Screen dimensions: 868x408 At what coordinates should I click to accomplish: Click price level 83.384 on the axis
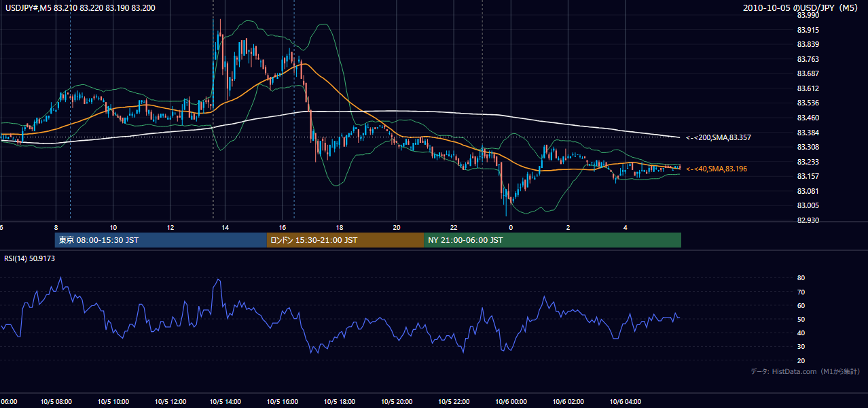[807, 132]
